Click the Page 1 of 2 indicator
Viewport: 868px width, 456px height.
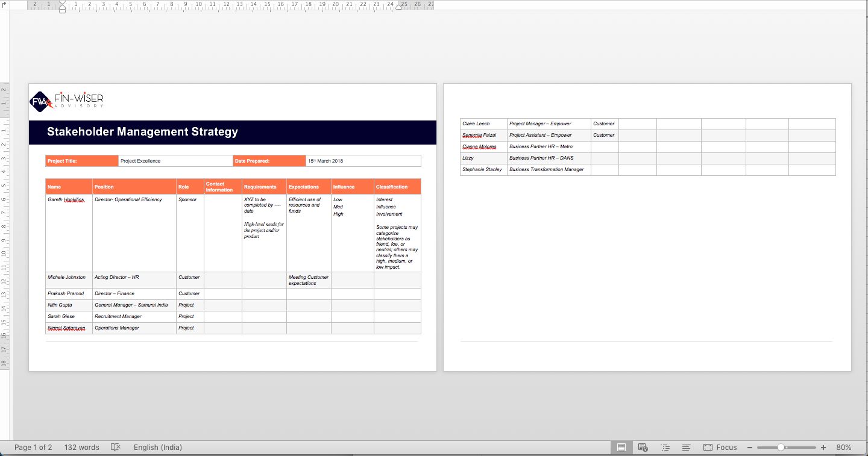tap(33, 447)
